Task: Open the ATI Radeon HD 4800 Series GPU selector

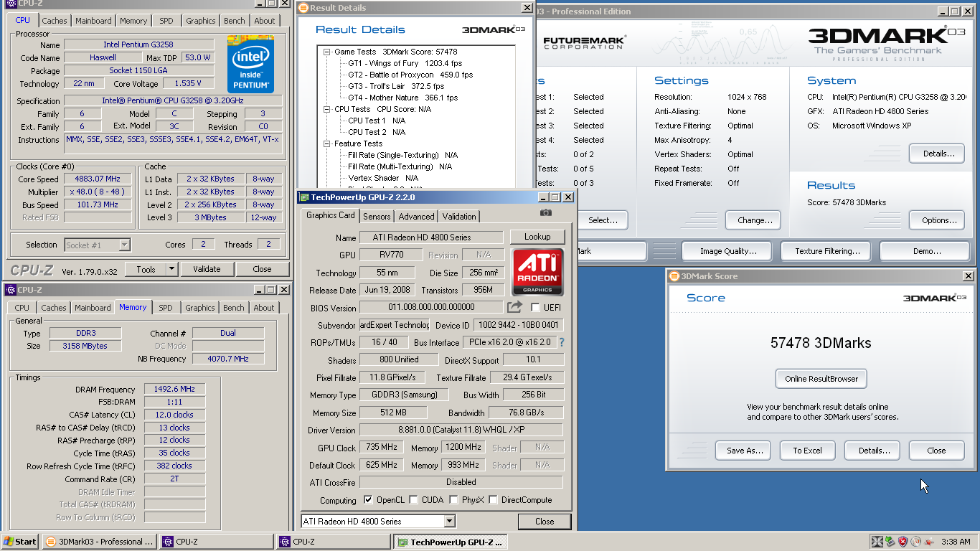Action: pyautogui.click(x=378, y=522)
